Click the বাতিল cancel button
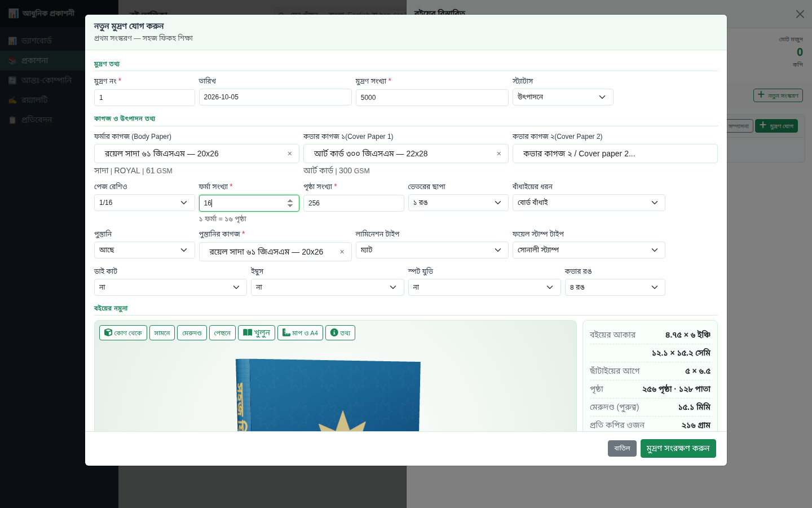Viewport: 812px width, 508px height. point(623,448)
